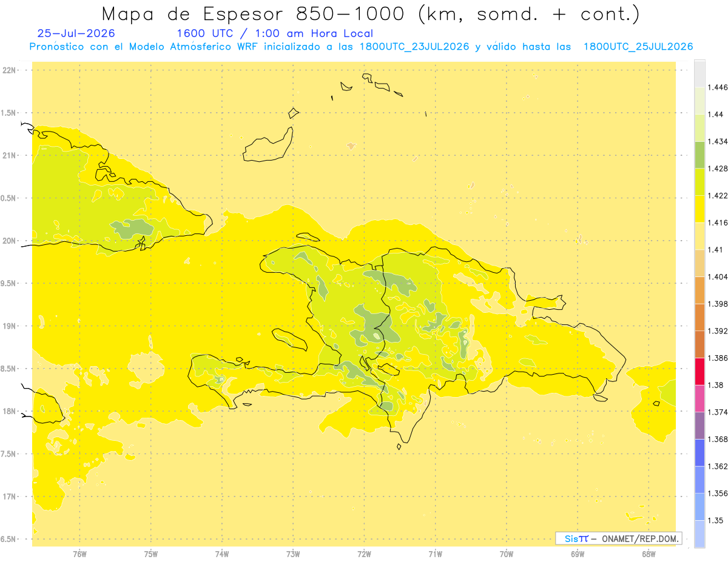Click the longitude label "71W"
This screenshot has height=562, width=728.
pos(435,554)
